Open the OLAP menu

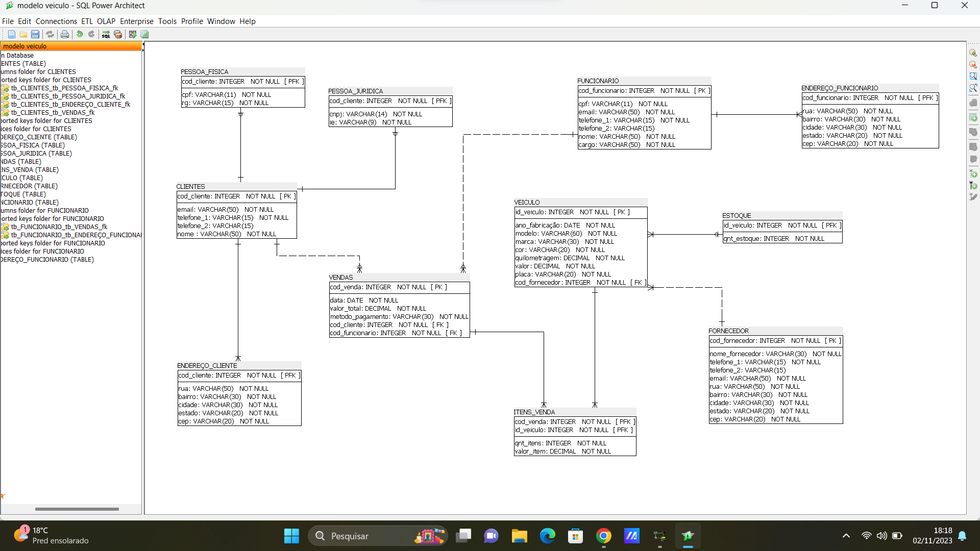point(106,21)
